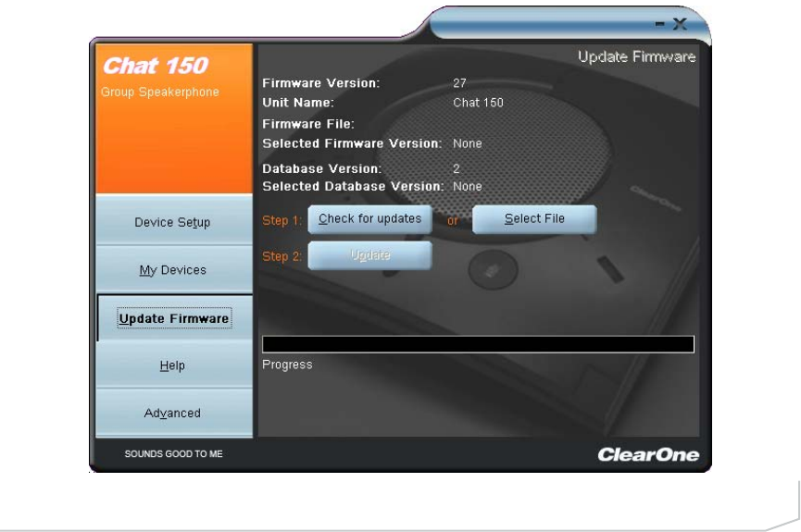Open the Device Setup section
The height and width of the screenshot is (532, 801).
click(174, 221)
